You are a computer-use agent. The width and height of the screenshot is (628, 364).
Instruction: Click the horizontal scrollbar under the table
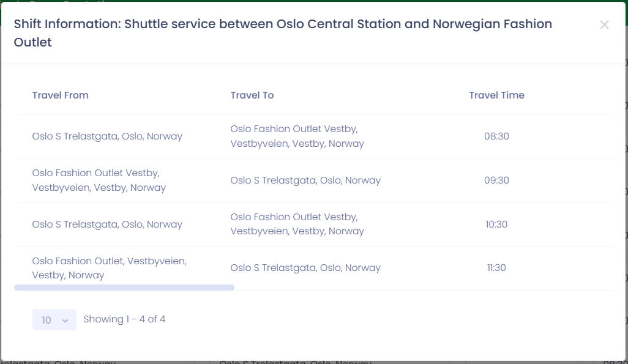click(x=124, y=288)
